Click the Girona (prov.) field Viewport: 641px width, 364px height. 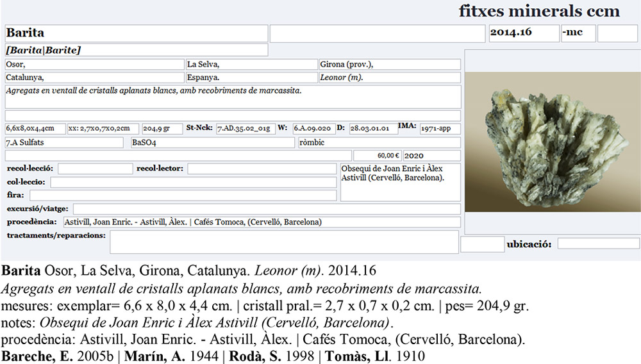point(390,65)
